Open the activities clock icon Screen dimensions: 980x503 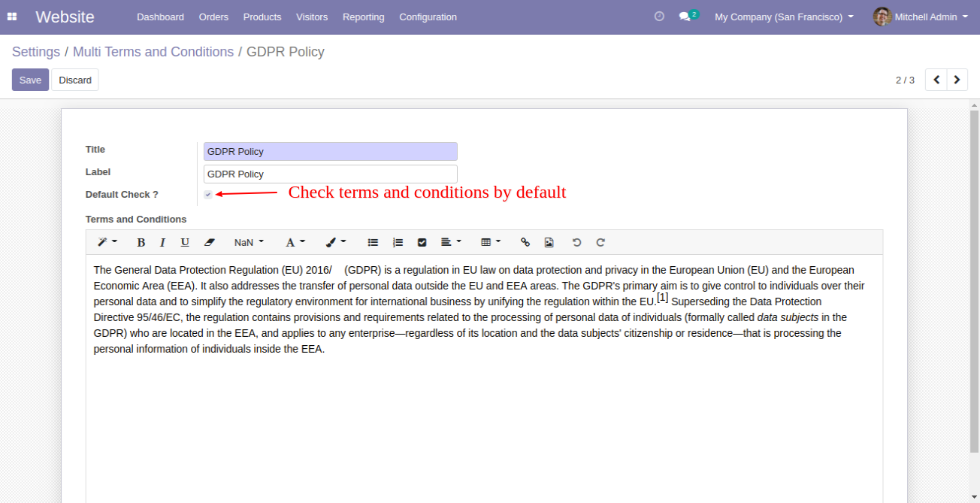[x=659, y=17]
